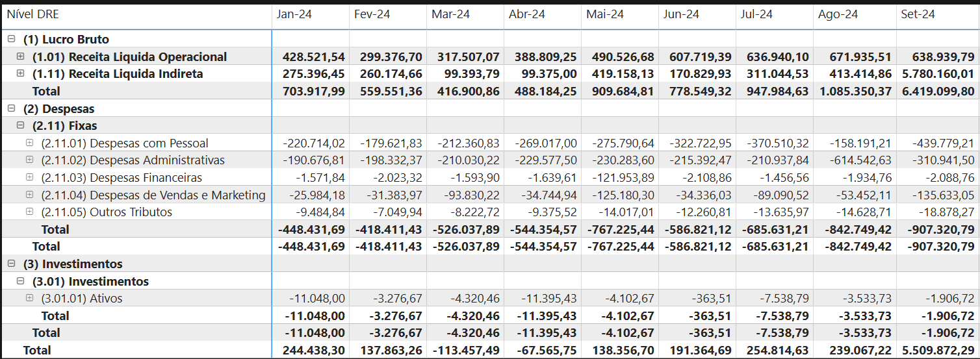Collapse the (3.01) Investimentos subgroup
The width and height of the screenshot is (980, 359).
20,281
